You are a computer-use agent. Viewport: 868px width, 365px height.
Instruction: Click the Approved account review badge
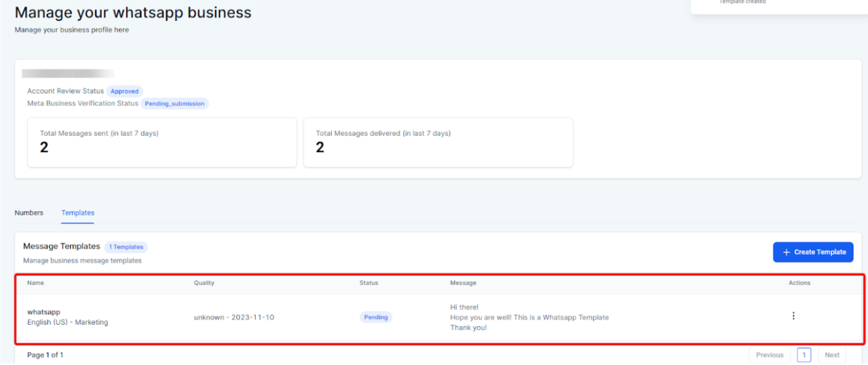(124, 92)
